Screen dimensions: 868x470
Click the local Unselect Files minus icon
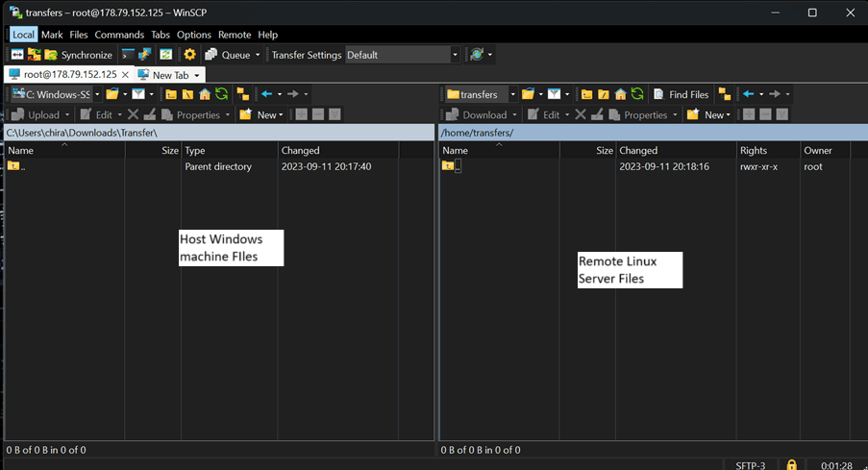(x=318, y=114)
